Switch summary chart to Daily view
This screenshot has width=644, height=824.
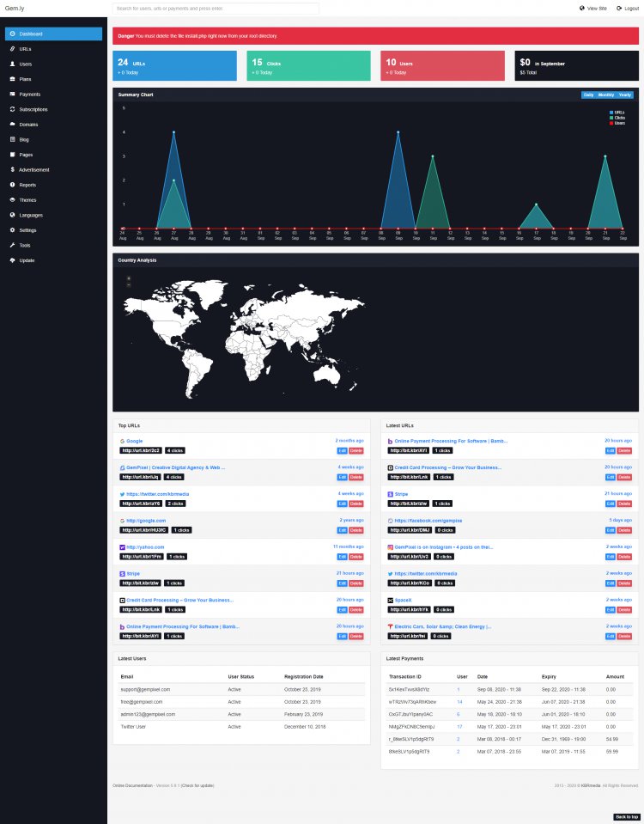(x=588, y=95)
